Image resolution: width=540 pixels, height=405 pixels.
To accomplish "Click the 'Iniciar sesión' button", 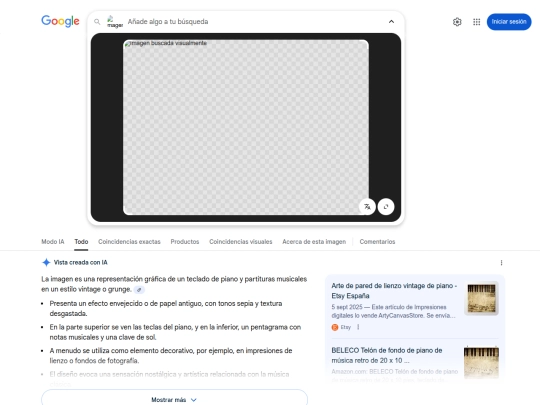I will coord(509,22).
